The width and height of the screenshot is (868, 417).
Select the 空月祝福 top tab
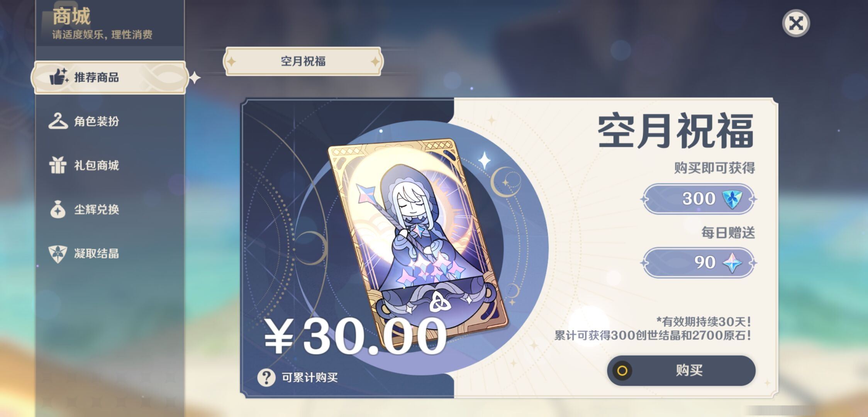pos(303,61)
